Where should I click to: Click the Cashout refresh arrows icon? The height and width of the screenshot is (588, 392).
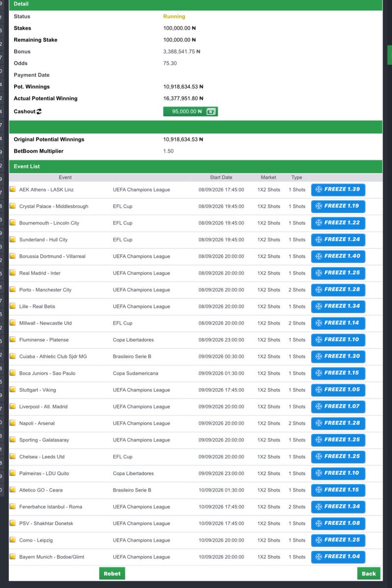tap(39, 112)
